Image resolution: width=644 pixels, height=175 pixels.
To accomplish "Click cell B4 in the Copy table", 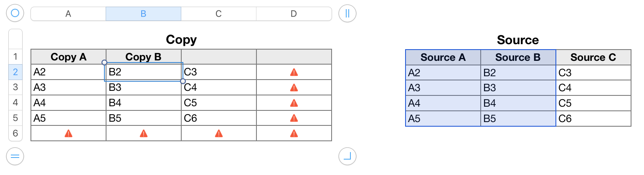I will pyautogui.click(x=143, y=103).
